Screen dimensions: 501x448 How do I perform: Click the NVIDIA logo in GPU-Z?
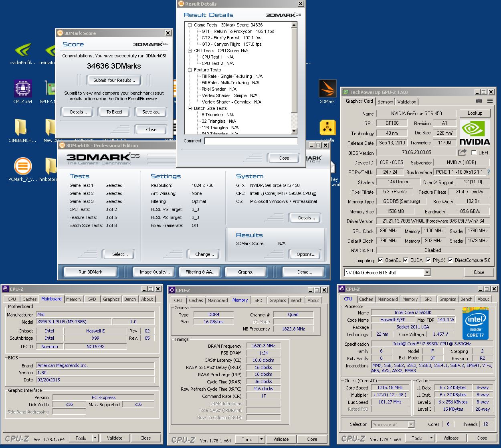[475, 133]
